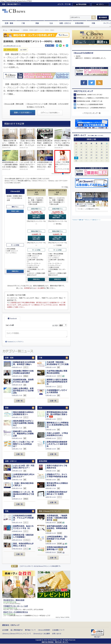This screenshot has height=644, width=111.
Task: Open 詳細検索 advanced search
Action: (103, 17)
